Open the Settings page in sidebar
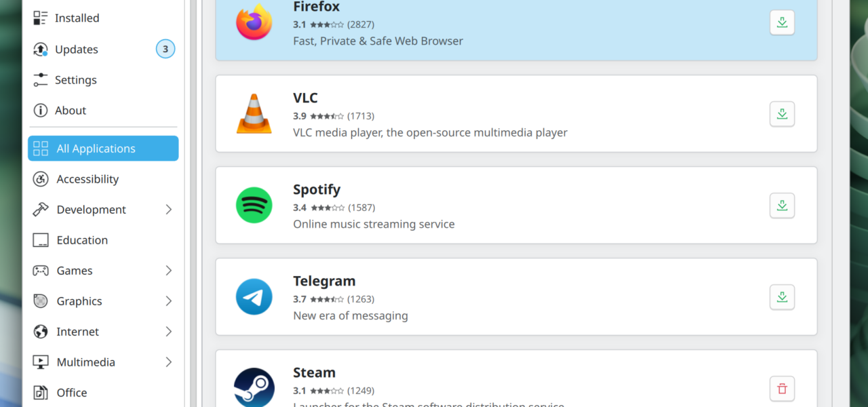Viewport: 868px width, 407px height. pyautogui.click(x=75, y=80)
